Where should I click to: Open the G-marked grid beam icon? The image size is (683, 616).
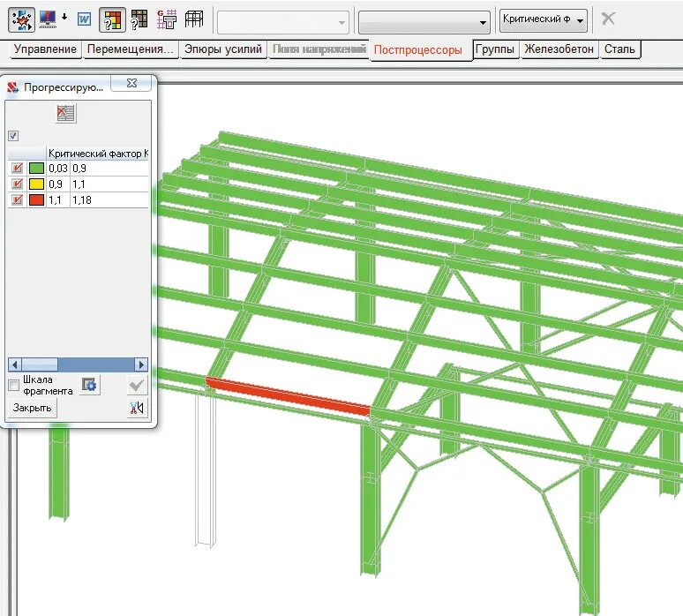[167, 19]
